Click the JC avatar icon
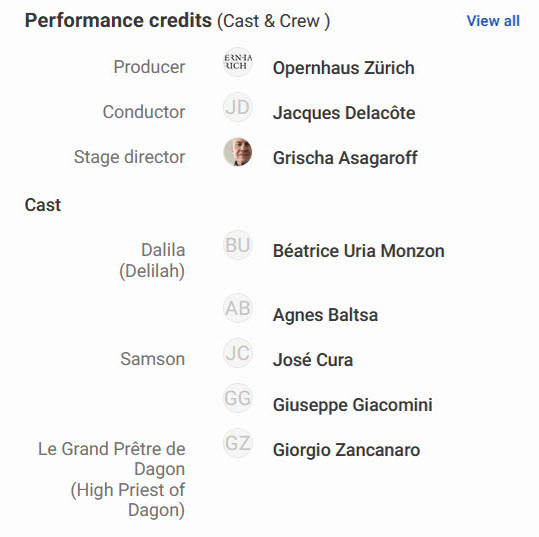The image size is (539, 537). point(238,353)
